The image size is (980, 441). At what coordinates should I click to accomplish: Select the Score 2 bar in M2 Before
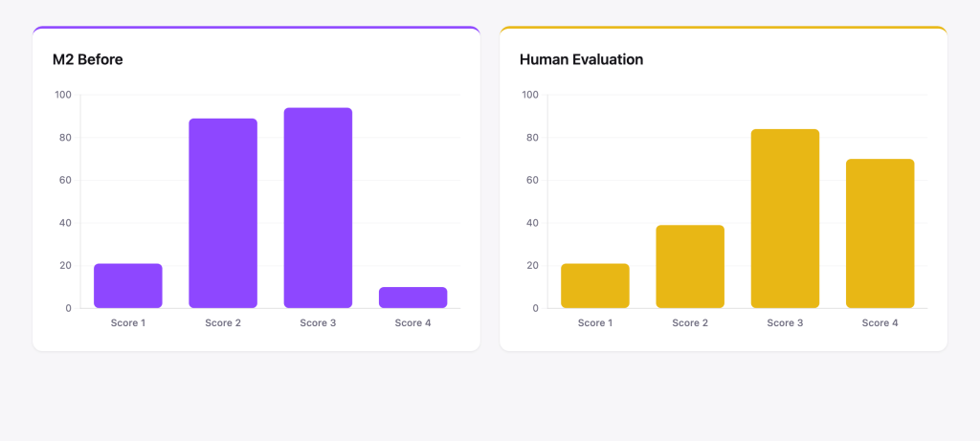[x=223, y=212]
